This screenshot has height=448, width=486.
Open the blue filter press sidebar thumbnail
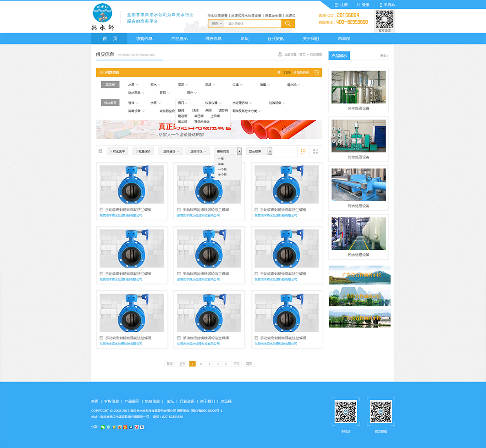pos(359,185)
